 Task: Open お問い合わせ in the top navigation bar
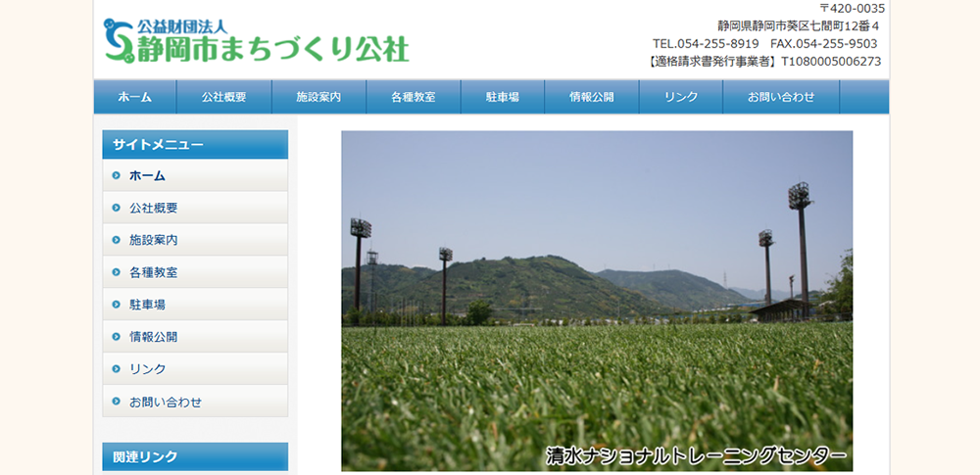(x=781, y=97)
